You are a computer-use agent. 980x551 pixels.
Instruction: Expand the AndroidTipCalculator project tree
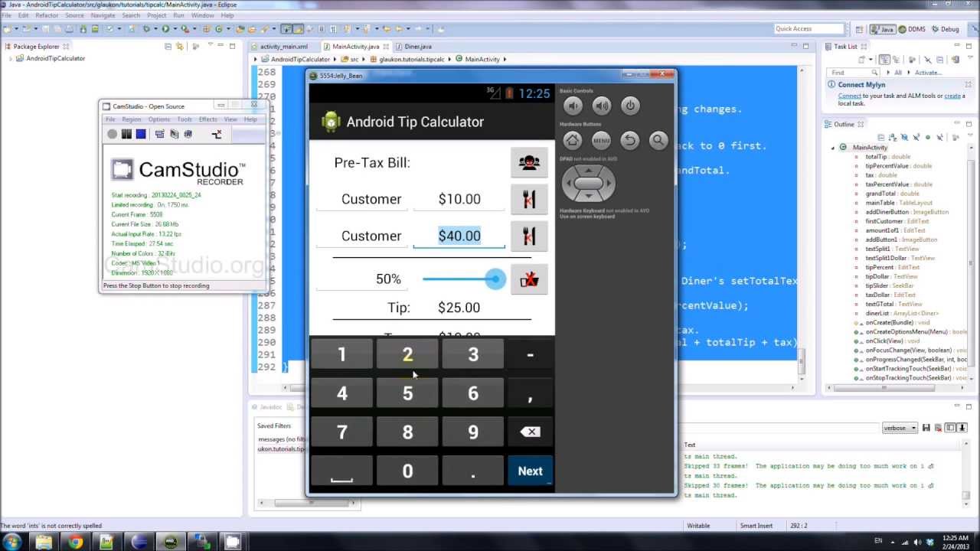click(11, 59)
